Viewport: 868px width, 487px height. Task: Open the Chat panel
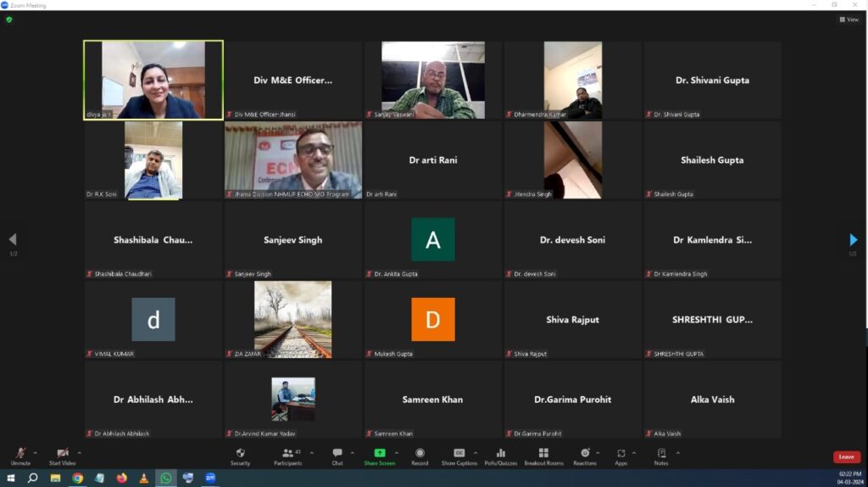pyautogui.click(x=337, y=455)
